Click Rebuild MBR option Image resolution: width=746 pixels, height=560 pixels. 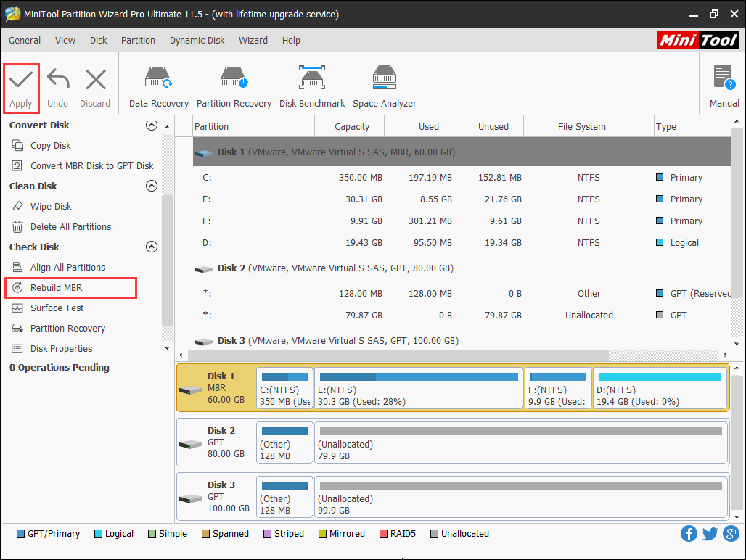pyautogui.click(x=56, y=287)
